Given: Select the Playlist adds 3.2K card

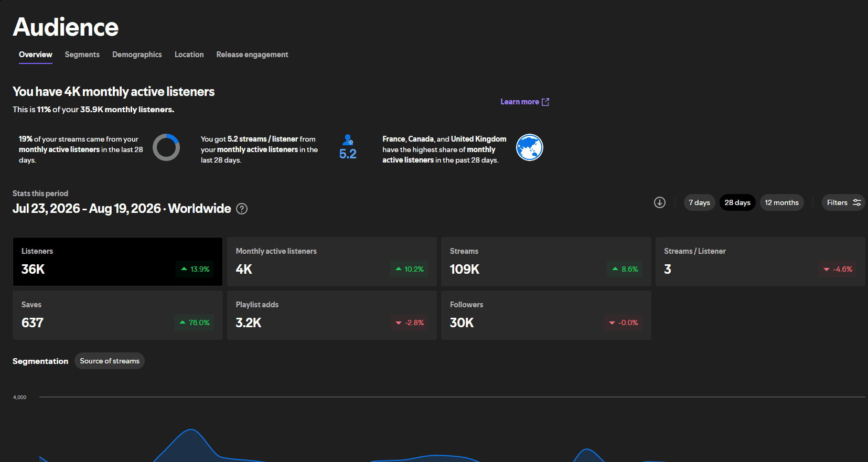Looking at the screenshot, I should coord(332,315).
